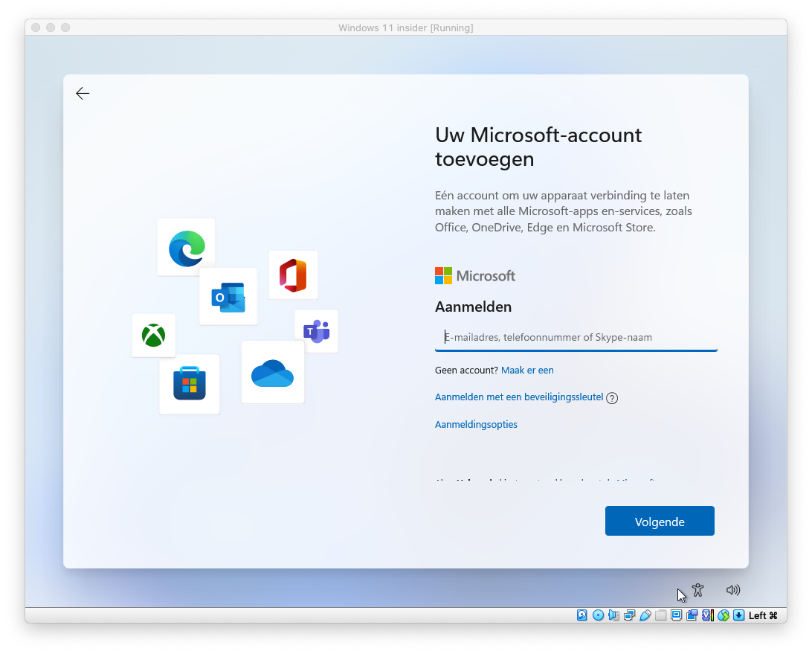
Task: Click the Microsoft Store bag tile
Action: pyautogui.click(x=190, y=385)
